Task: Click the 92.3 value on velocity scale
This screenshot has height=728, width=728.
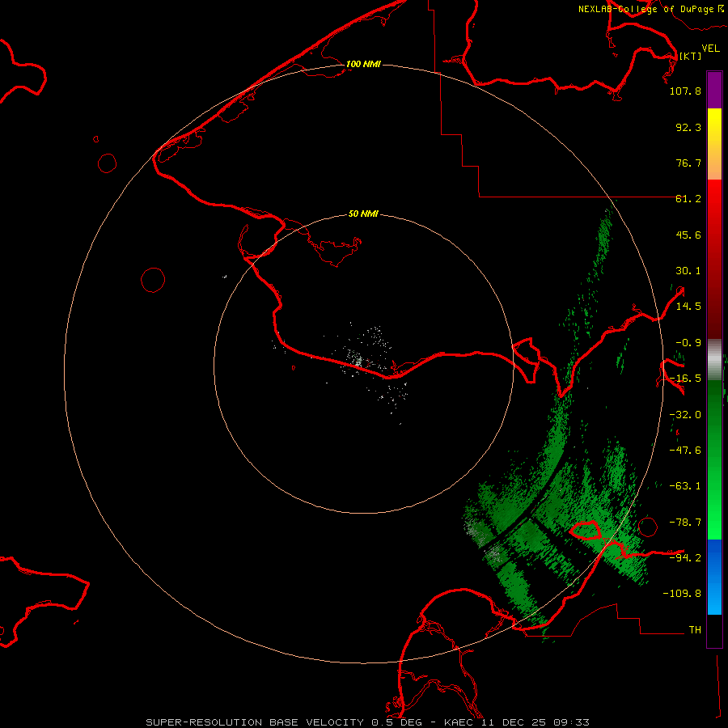Action: tap(688, 127)
